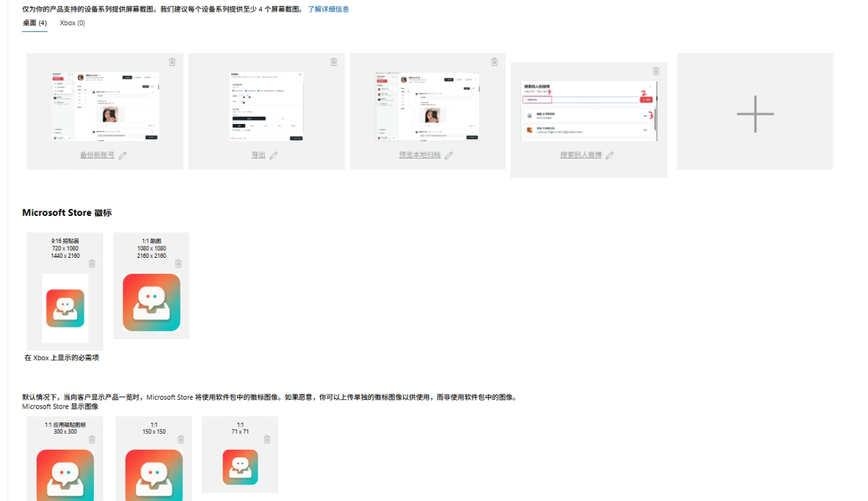This screenshot has height=501, width=868.
Task: Delete the 备份新账号 screenshot via its trash icon
Action: (x=172, y=62)
